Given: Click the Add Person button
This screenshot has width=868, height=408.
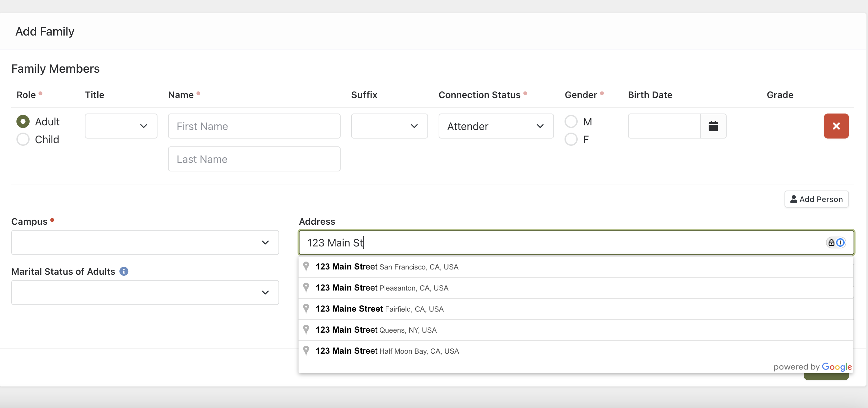Looking at the screenshot, I should [x=816, y=199].
